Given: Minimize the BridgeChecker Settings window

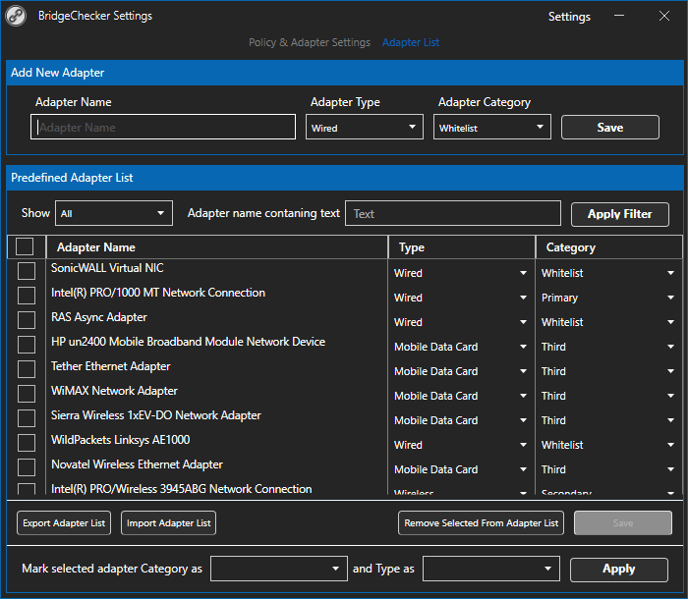Looking at the screenshot, I should [x=619, y=16].
